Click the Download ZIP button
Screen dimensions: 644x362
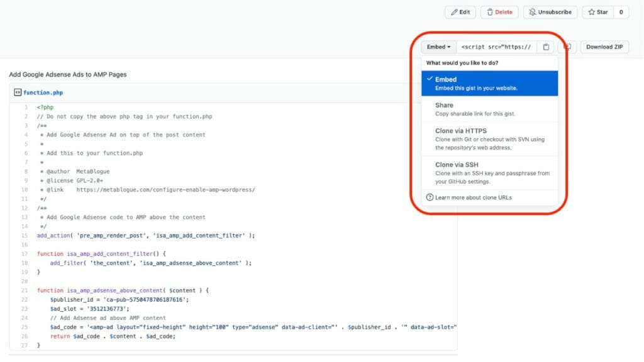pyautogui.click(x=604, y=47)
